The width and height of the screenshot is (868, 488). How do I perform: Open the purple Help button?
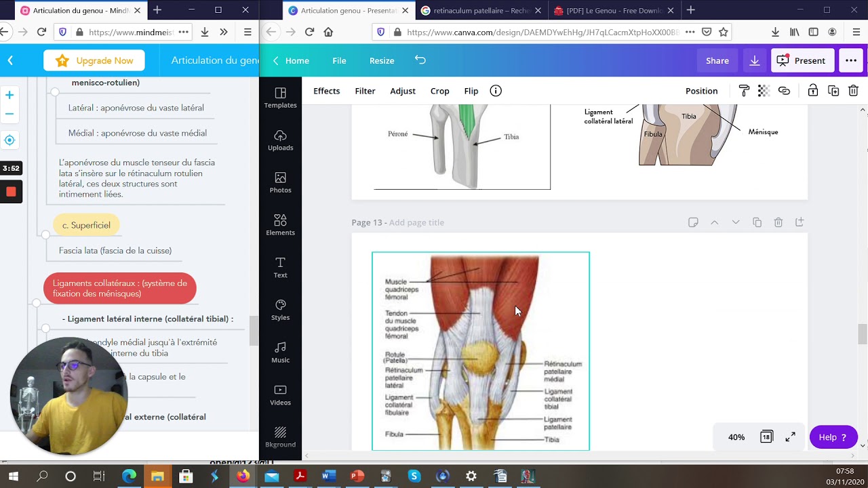(x=833, y=437)
